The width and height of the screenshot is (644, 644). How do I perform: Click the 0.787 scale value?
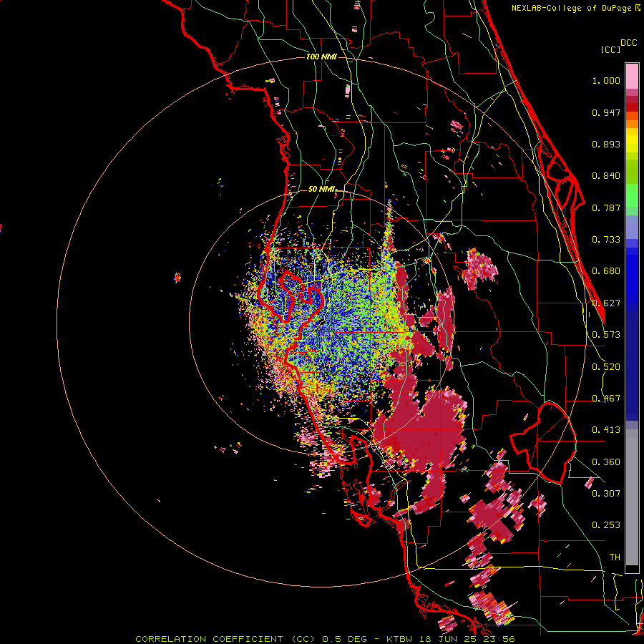(606, 208)
